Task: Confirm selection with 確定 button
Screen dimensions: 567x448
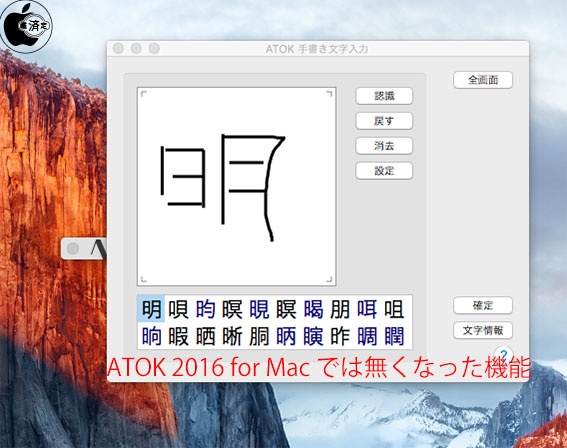Action: pyautogui.click(x=483, y=306)
